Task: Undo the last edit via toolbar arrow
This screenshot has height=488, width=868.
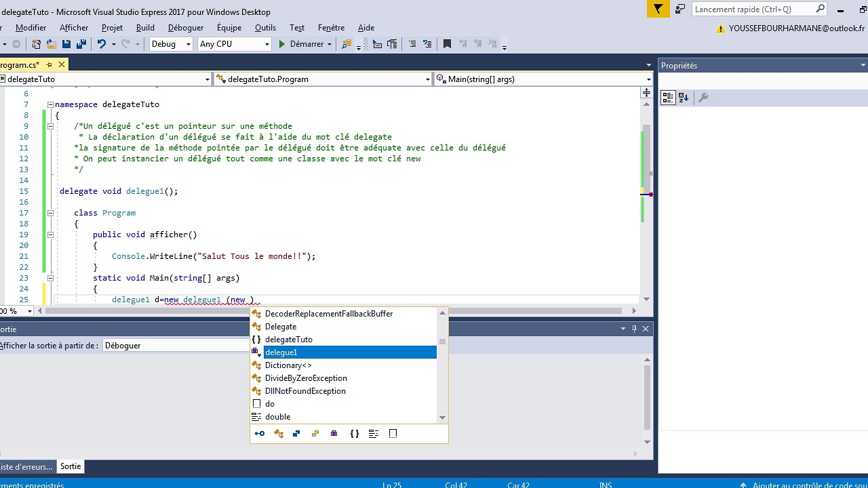Action: (101, 44)
